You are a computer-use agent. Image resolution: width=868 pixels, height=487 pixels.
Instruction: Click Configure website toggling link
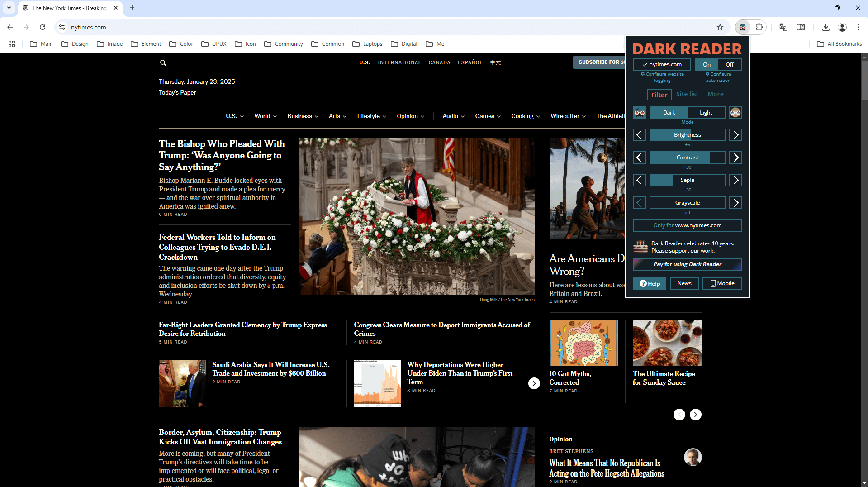[x=662, y=77]
